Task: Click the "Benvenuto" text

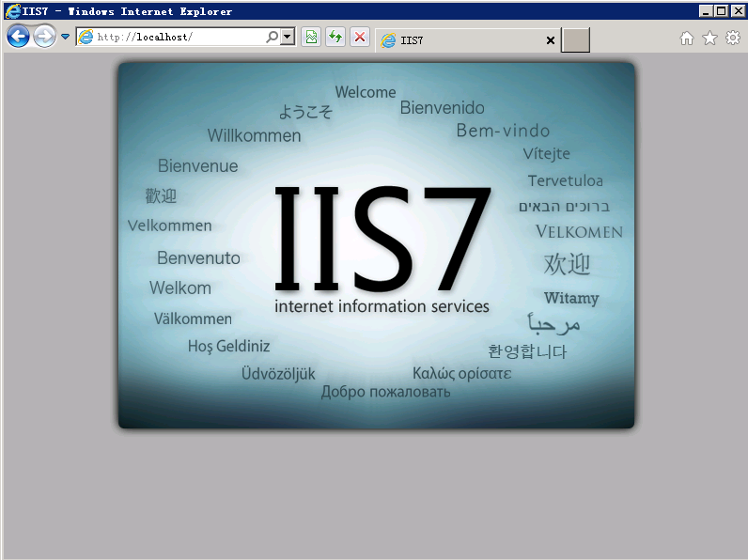Action: (x=199, y=258)
